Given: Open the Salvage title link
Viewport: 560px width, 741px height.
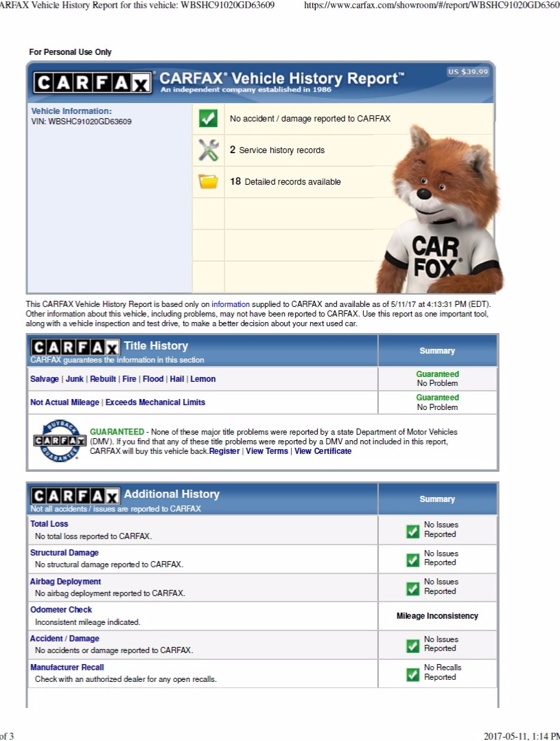Looking at the screenshot, I should (x=45, y=379).
